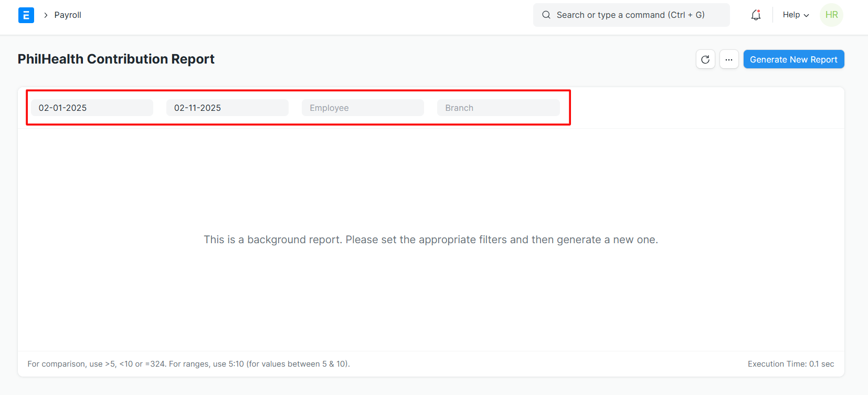Click the breadcrumb chevron before Payroll
Image resolution: width=868 pixels, height=395 pixels.
(x=46, y=15)
